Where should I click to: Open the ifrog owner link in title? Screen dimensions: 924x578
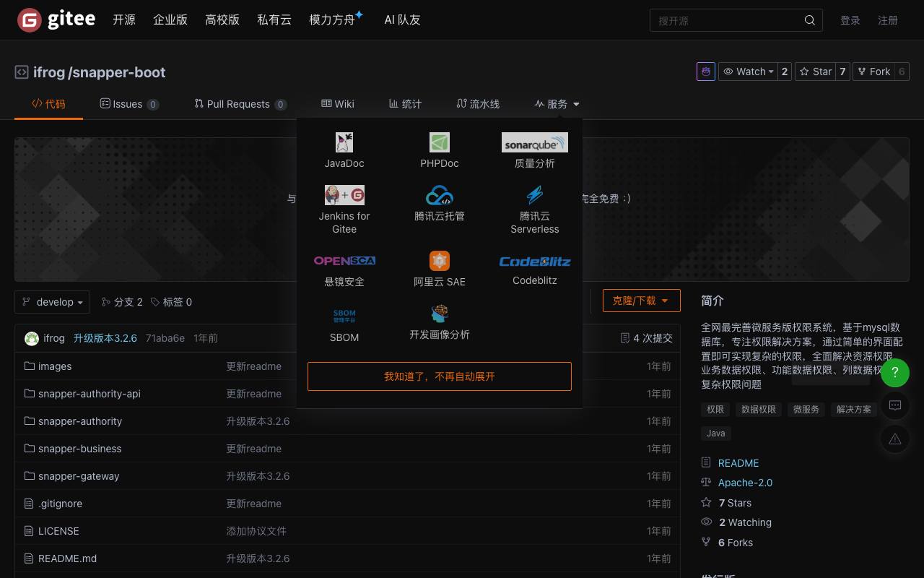coord(49,72)
